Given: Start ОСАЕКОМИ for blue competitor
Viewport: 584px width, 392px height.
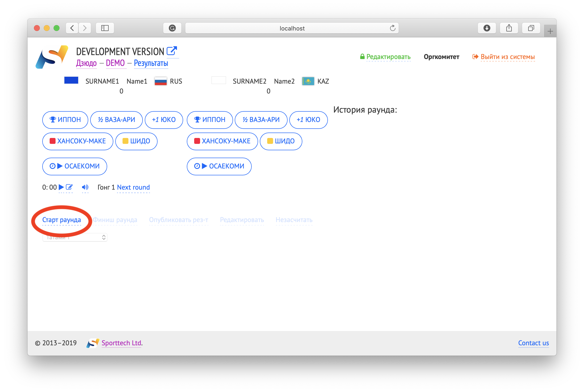Looking at the screenshot, I should point(74,166).
